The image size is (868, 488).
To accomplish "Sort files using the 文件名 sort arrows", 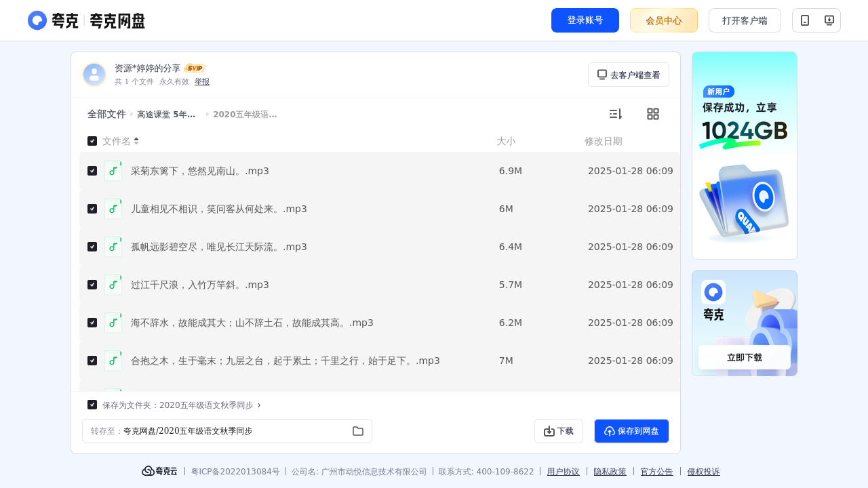I will click(x=136, y=141).
